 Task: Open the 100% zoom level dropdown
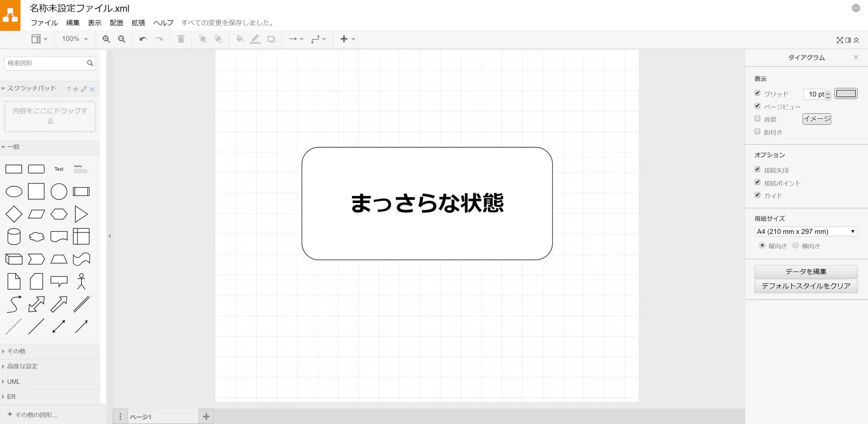point(75,39)
